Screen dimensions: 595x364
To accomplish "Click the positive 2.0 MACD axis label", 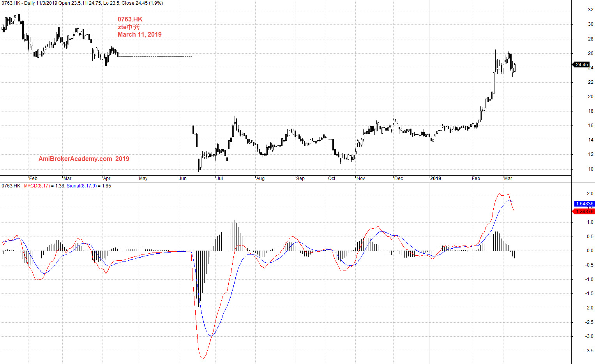I will 590,194.
